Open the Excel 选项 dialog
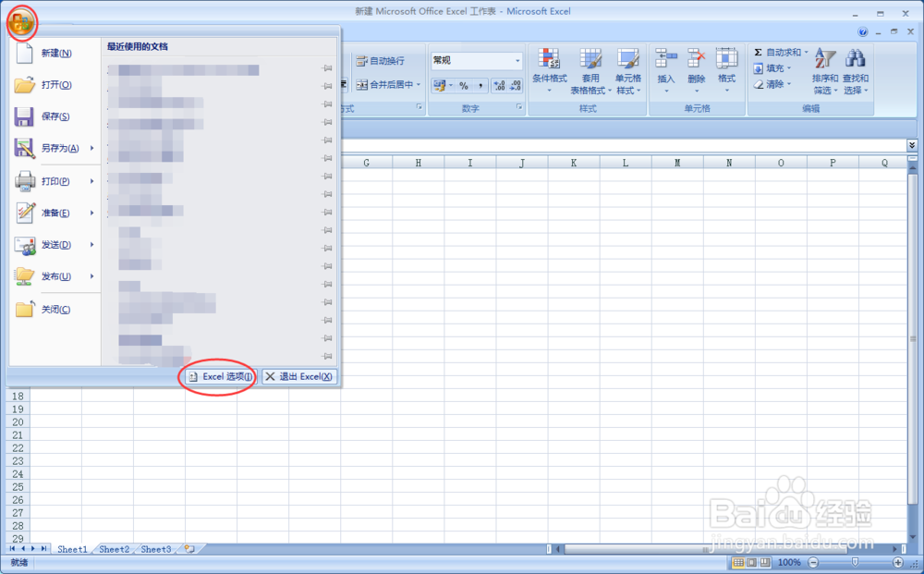Image resolution: width=924 pixels, height=574 pixels. 221,376
